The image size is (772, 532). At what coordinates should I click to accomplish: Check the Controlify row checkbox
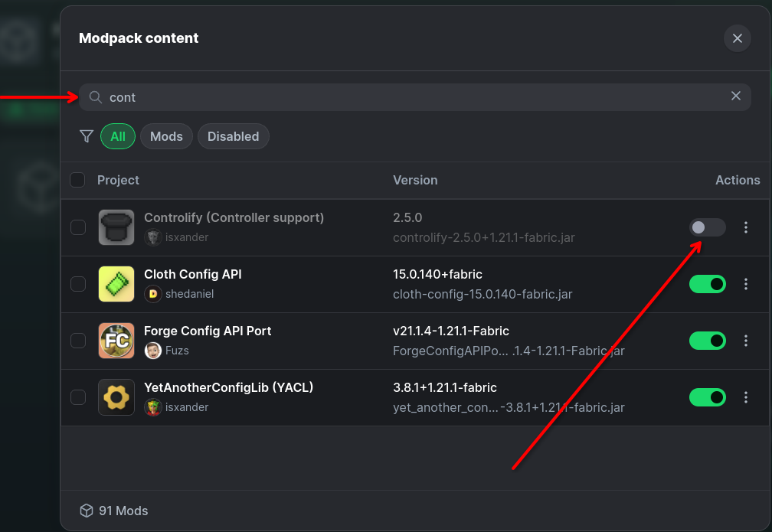[x=78, y=227]
